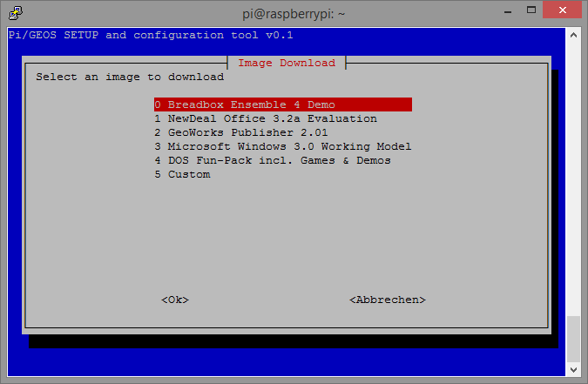The width and height of the screenshot is (588, 384).
Task: Select Breadbox Ensemble 4 Demo entry
Action: [x=283, y=104]
